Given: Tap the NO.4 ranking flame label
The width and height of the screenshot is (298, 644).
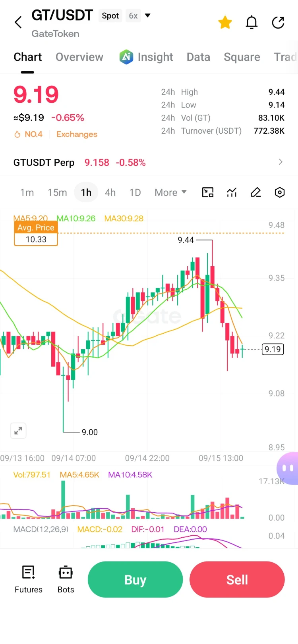Looking at the screenshot, I should pyautogui.click(x=28, y=134).
